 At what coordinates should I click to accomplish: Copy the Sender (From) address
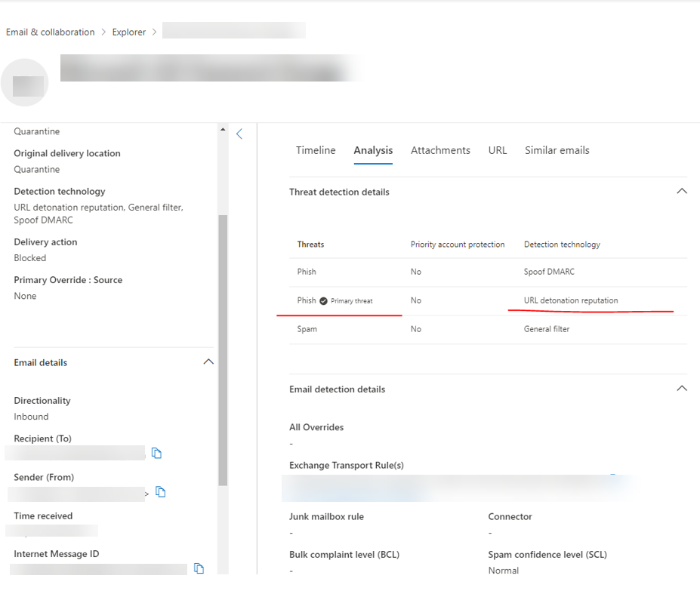[x=160, y=491]
